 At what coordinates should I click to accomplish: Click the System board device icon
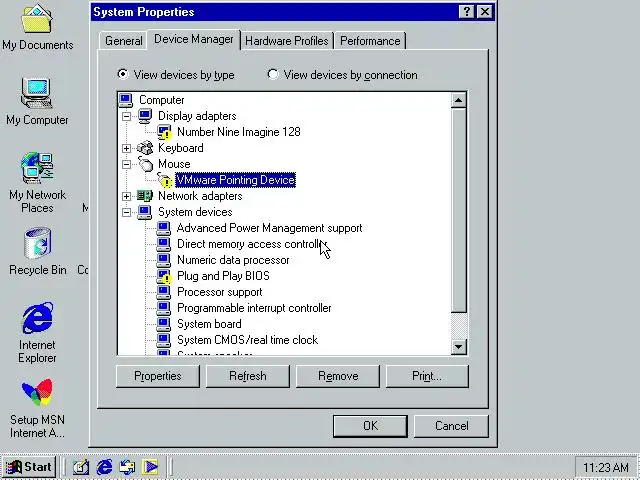pyautogui.click(x=163, y=324)
